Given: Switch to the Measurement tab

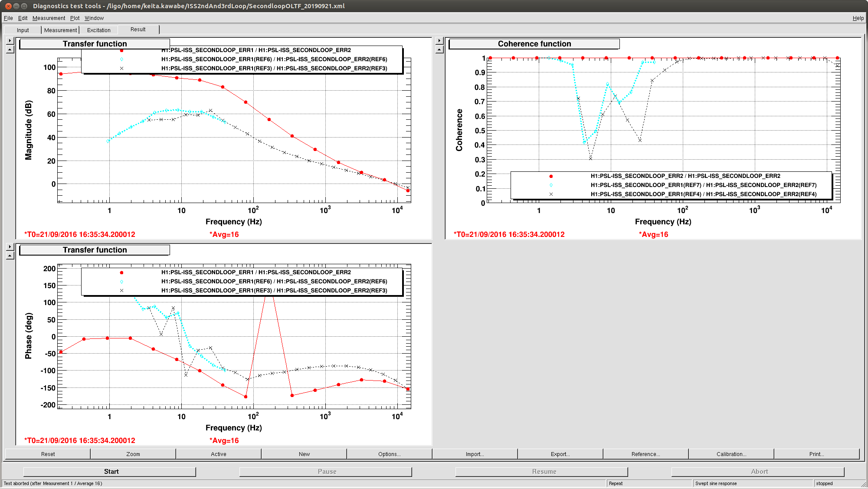Looking at the screenshot, I should pyautogui.click(x=60, y=30).
